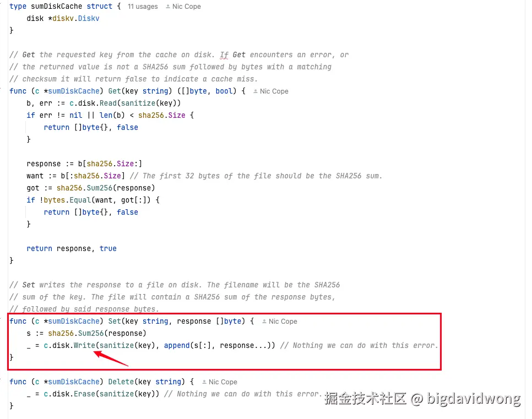Click Nic Cope annotation beside Get signature
Viewport: 532px width, 419px height.
click(x=274, y=91)
